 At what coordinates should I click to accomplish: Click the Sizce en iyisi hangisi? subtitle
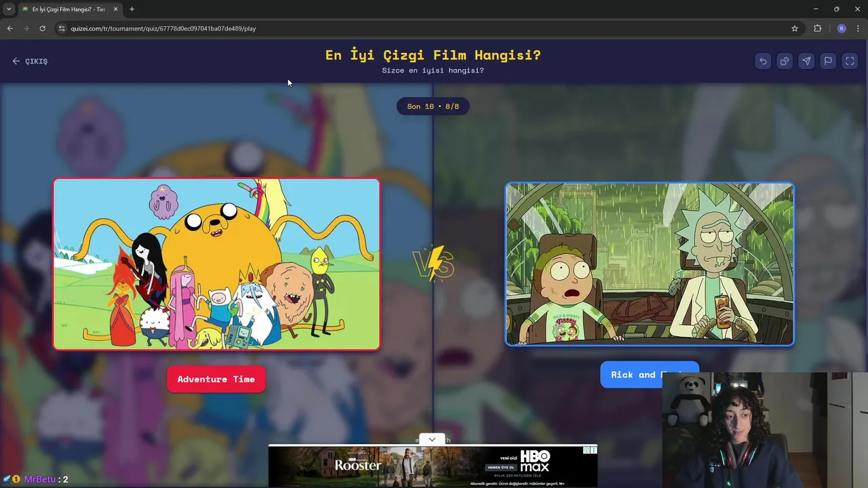pos(433,70)
